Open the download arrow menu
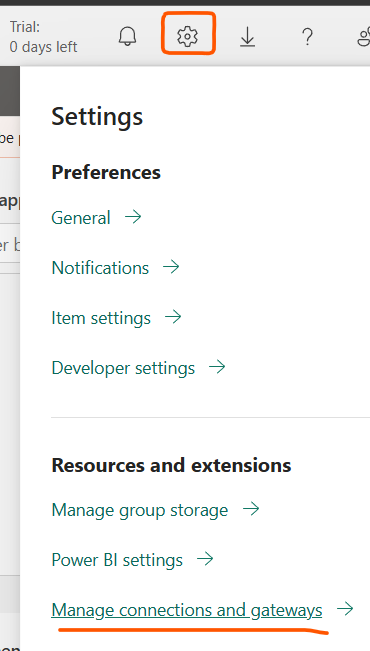This screenshot has width=370, height=651. 247,37
